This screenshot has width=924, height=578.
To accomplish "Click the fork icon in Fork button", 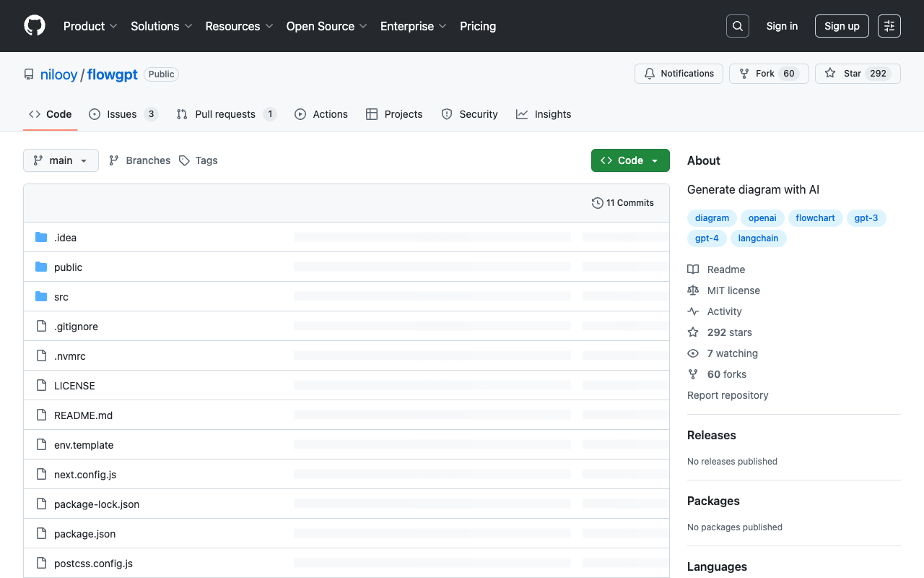I will [x=744, y=74].
